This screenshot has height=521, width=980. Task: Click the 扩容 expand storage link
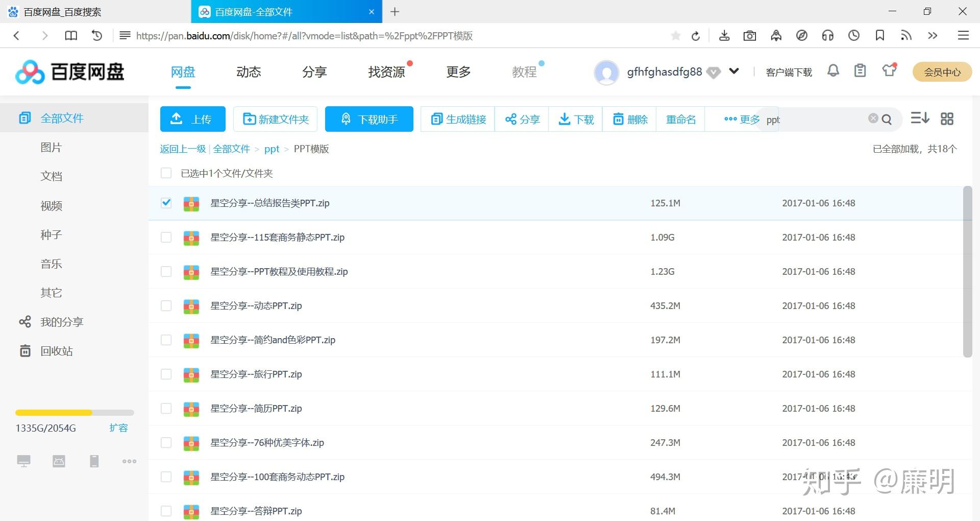(118, 428)
